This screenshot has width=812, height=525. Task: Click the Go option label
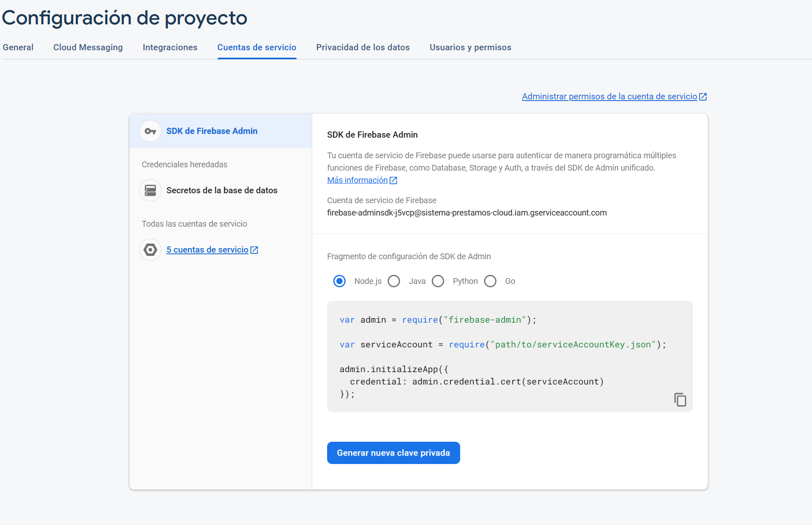click(510, 281)
